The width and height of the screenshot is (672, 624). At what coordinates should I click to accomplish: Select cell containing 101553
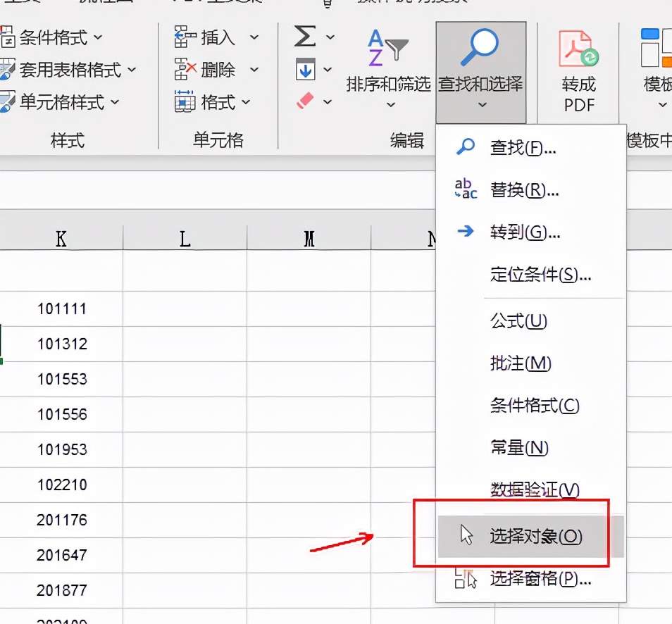coord(61,379)
